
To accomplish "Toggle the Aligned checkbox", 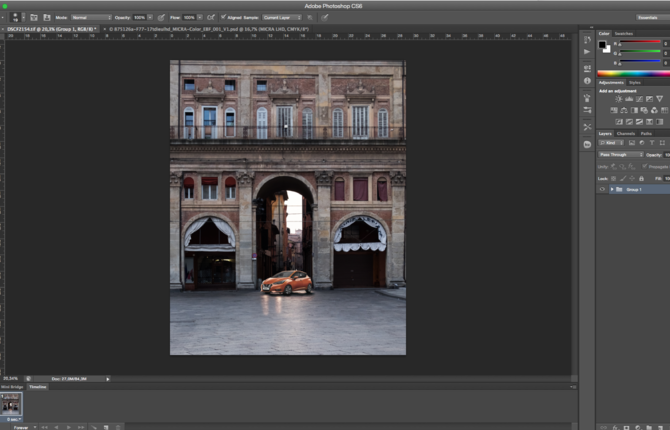I will click(x=223, y=17).
